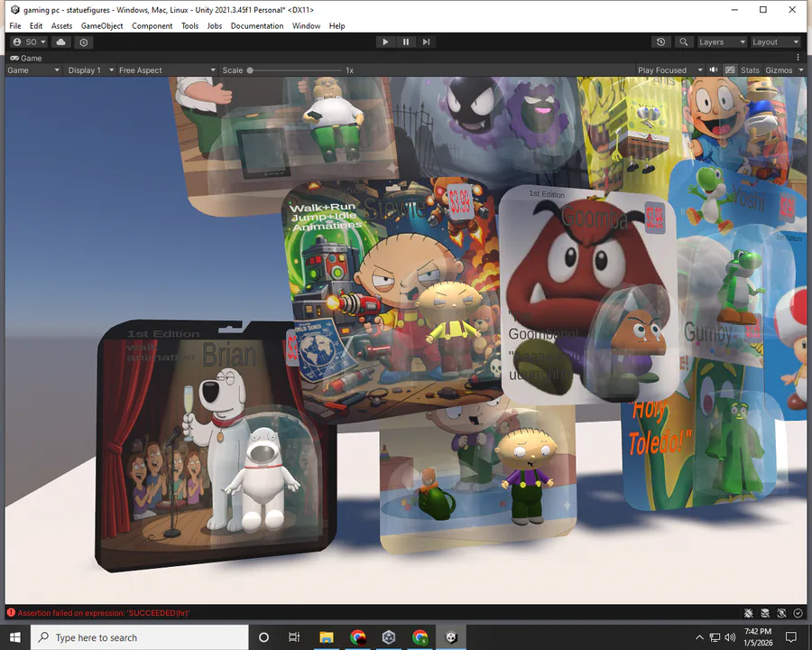Open the Undo History icon
This screenshot has width=812, height=650.
[x=660, y=42]
